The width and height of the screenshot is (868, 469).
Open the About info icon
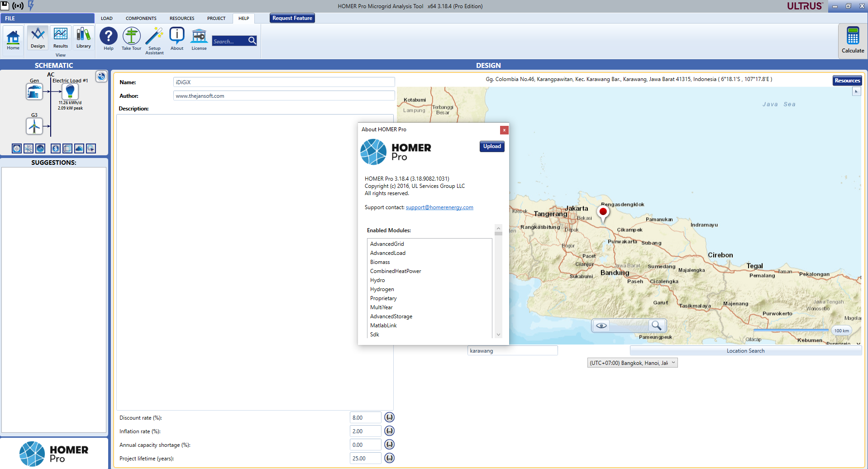coord(177,39)
